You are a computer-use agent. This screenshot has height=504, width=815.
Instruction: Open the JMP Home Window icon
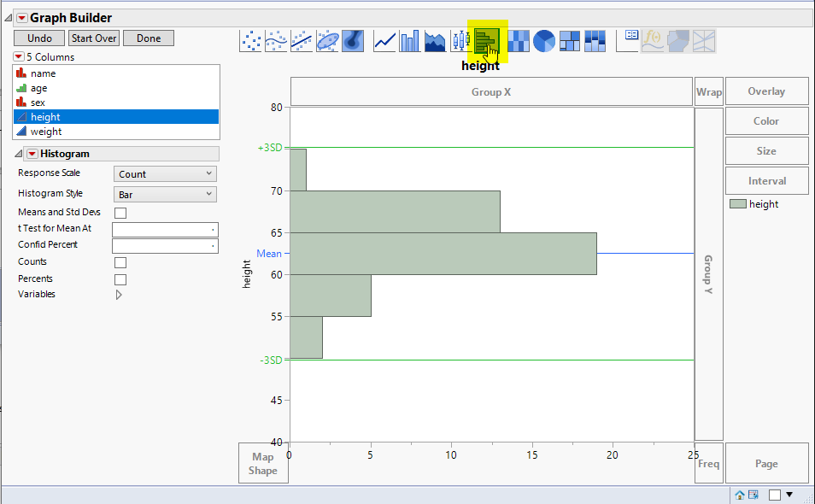tap(740, 495)
